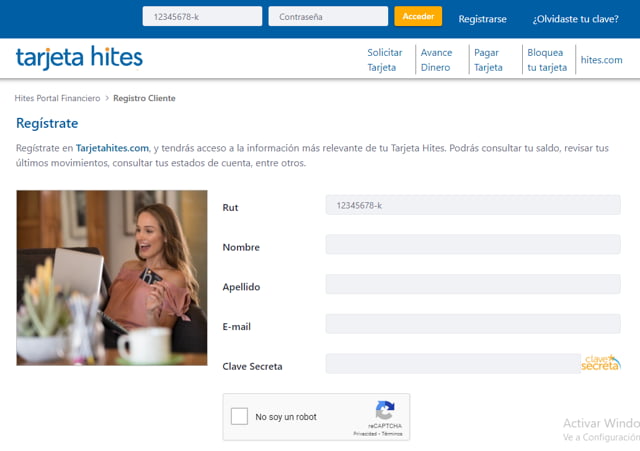Image resolution: width=640 pixels, height=451 pixels.
Task: Go to the hites.com menu link
Action: click(x=601, y=60)
